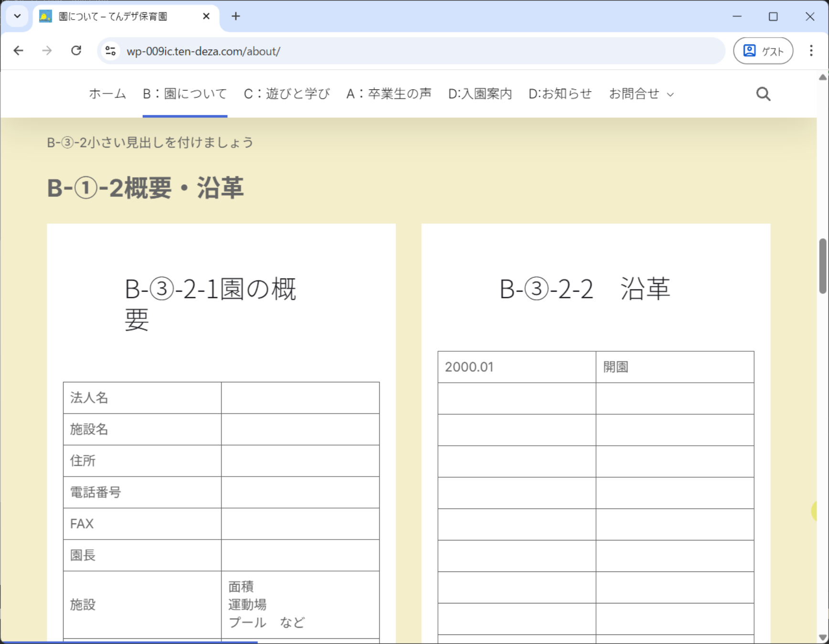Open a new browser tab

coord(236,16)
